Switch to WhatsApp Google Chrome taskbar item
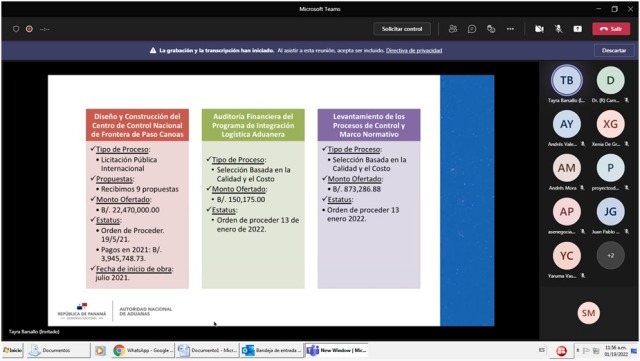 pyautogui.click(x=143, y=350)
